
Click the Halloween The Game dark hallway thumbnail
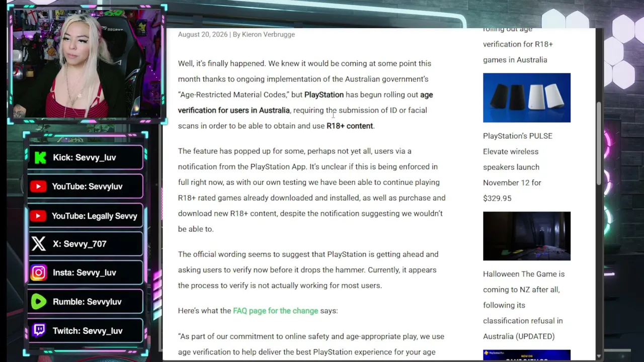click(527, 236)
